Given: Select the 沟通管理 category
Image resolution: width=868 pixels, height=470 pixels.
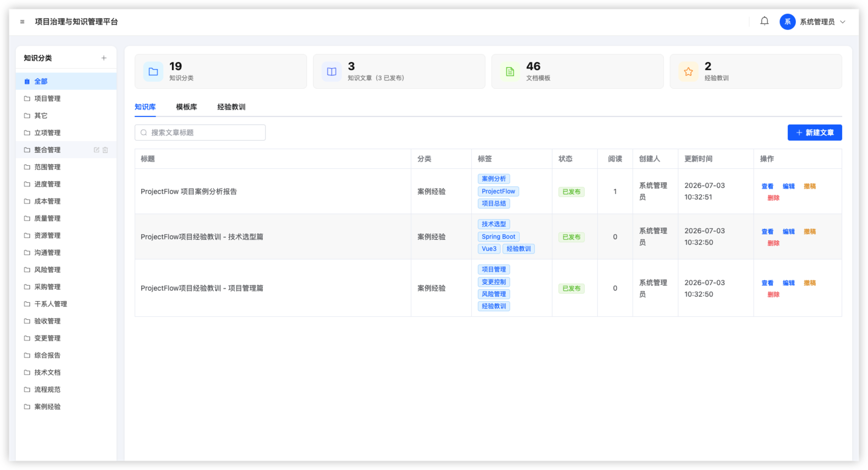Looking at the screenshot, I should coord(66,252).
